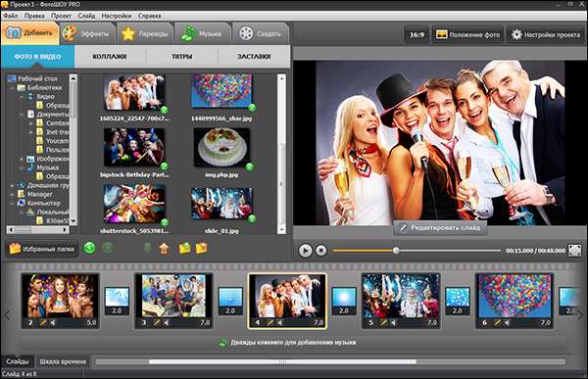Click the speaker icon on slide 3
Screen dimensions: 588x379
167,322
